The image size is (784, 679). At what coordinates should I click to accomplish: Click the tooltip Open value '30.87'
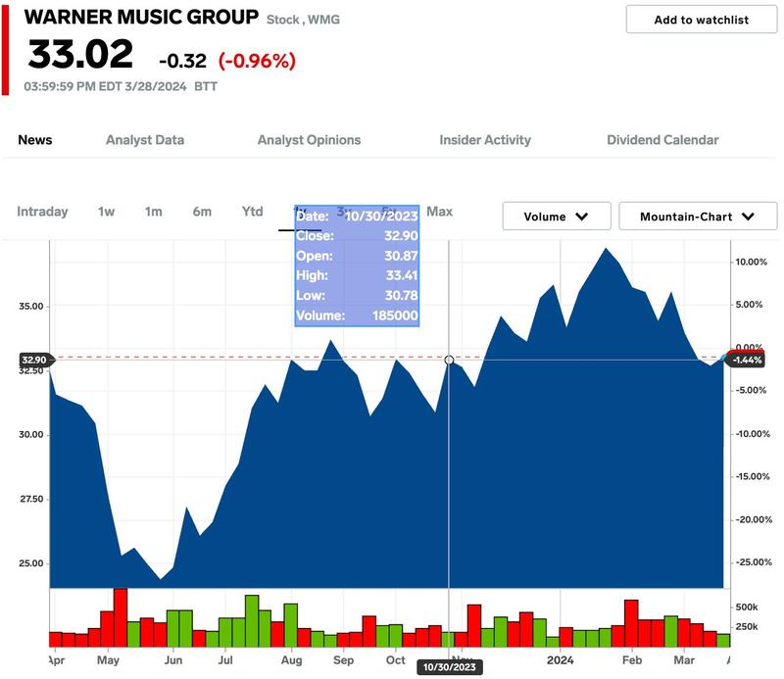401,256
